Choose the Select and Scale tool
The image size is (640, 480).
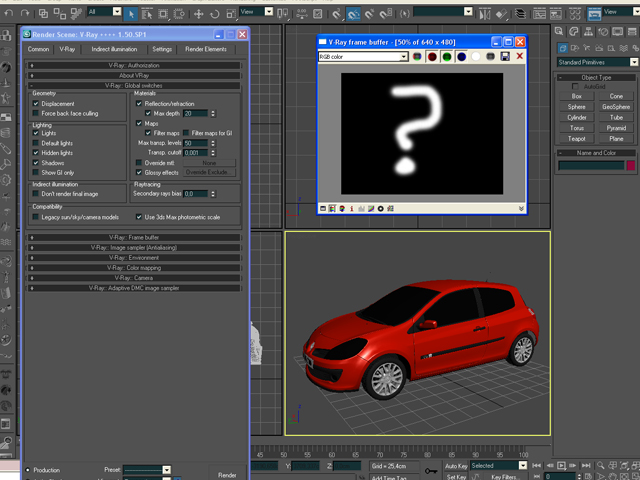(231, 14)
